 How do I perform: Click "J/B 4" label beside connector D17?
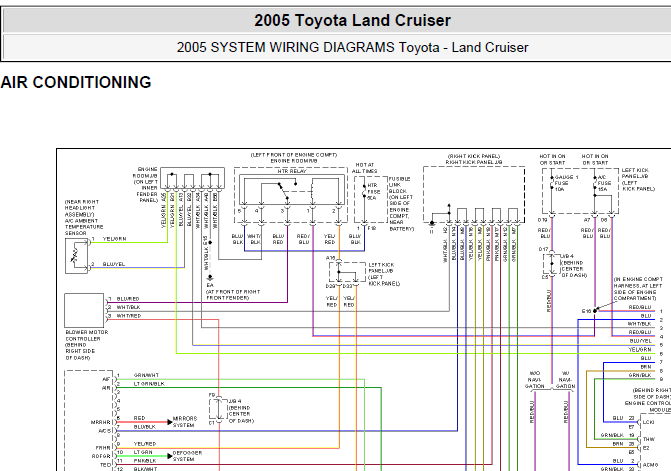point(567,256)
